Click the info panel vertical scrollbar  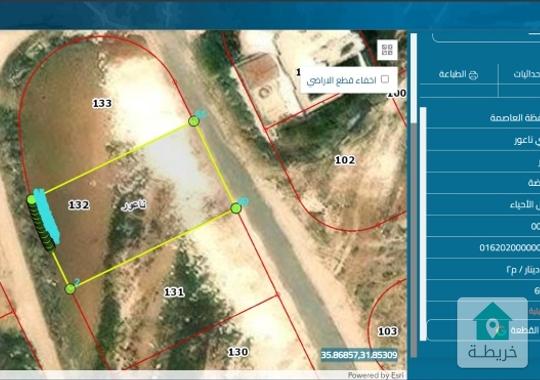(423, 224)
